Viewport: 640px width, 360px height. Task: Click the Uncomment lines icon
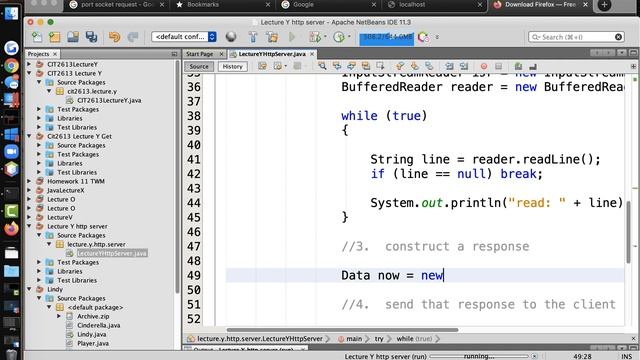pos(533,66)
